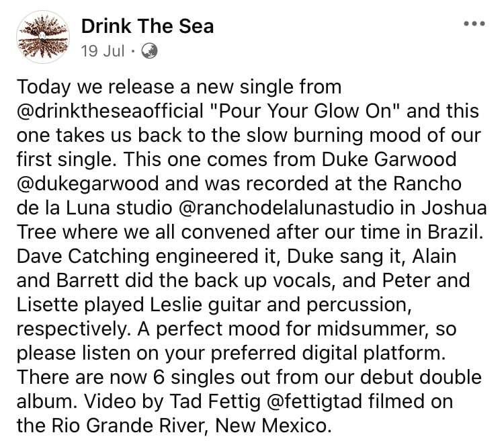Click the @drinktheseaofficial mention

coord(110,111)
